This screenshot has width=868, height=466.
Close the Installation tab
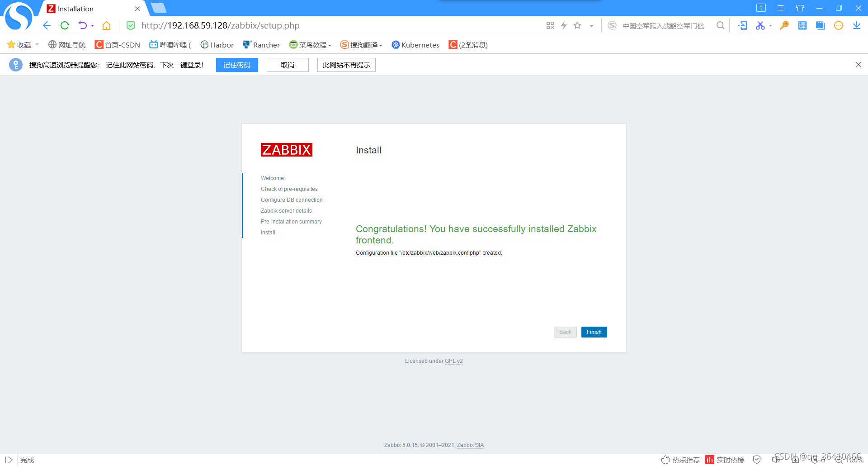pos(137,9)
